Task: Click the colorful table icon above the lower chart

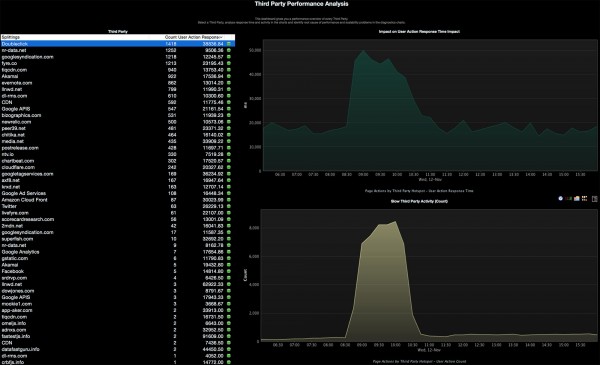Action: (577, 198)
